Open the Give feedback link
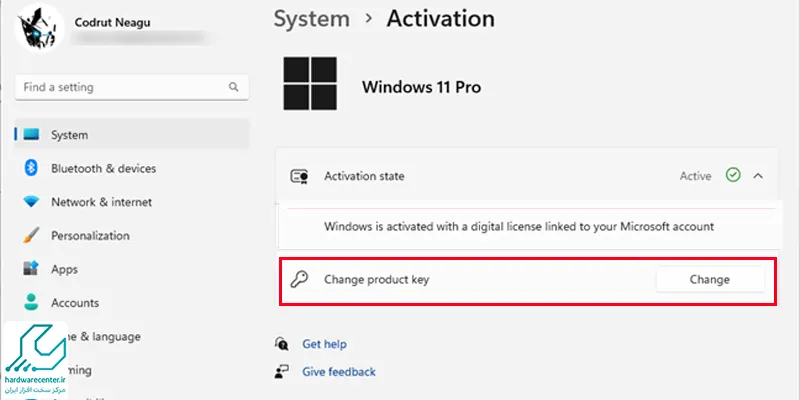 click(339, 372)
